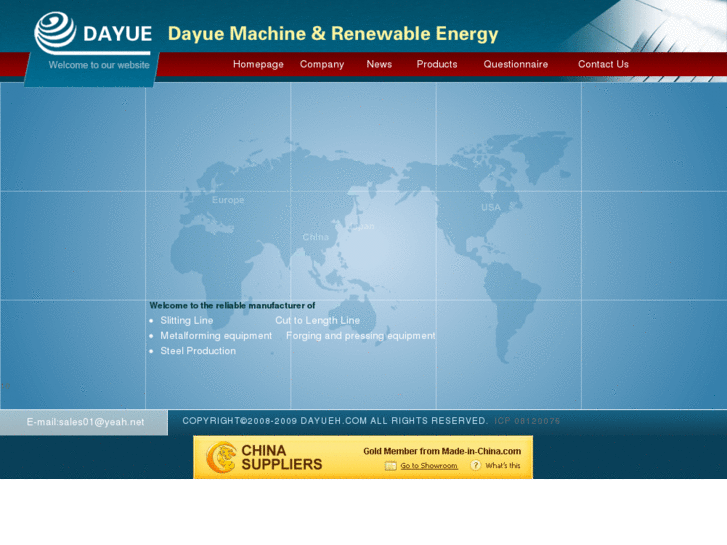The height and width of the screenshot is (545, 727).
Task: Click the ICP 08120076 registration number
Action: [527, 421]
